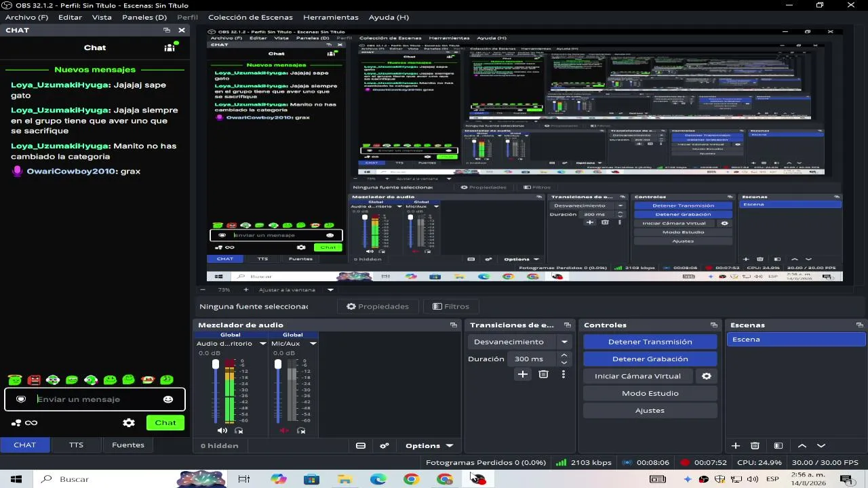868x488 pixels.
Task: Select Escena in the scenes list
Action: (x=795, y=340)
